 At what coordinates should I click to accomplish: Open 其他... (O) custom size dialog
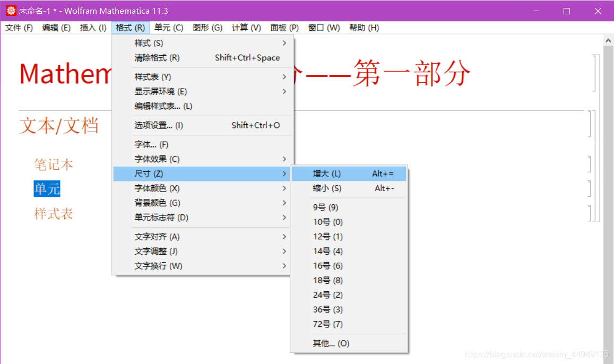coord(349,343)
